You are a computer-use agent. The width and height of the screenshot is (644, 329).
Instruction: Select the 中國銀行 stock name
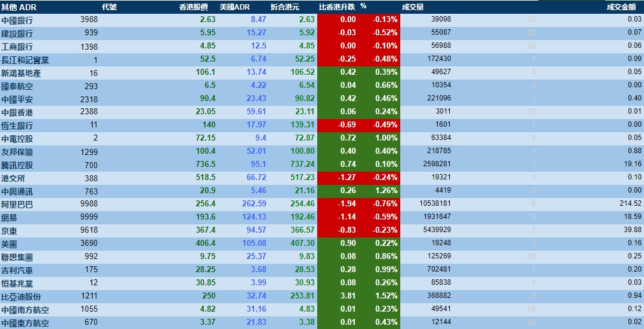coord(17,20)
